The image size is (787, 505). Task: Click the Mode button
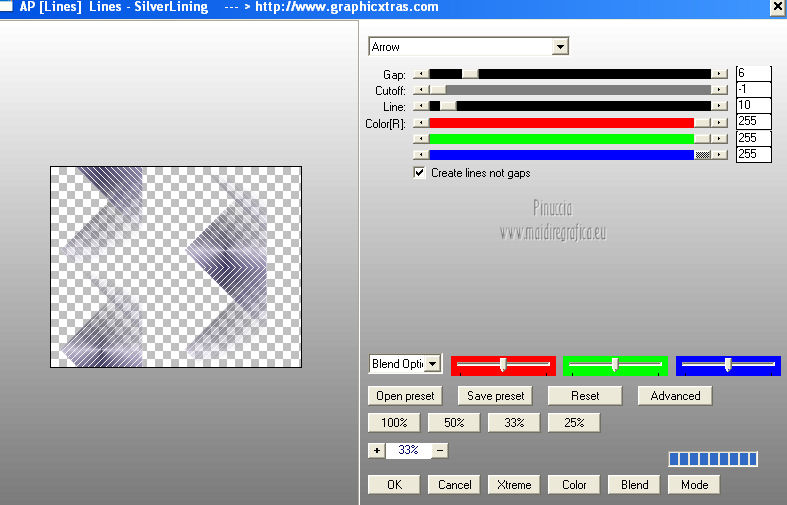(694, 485)
